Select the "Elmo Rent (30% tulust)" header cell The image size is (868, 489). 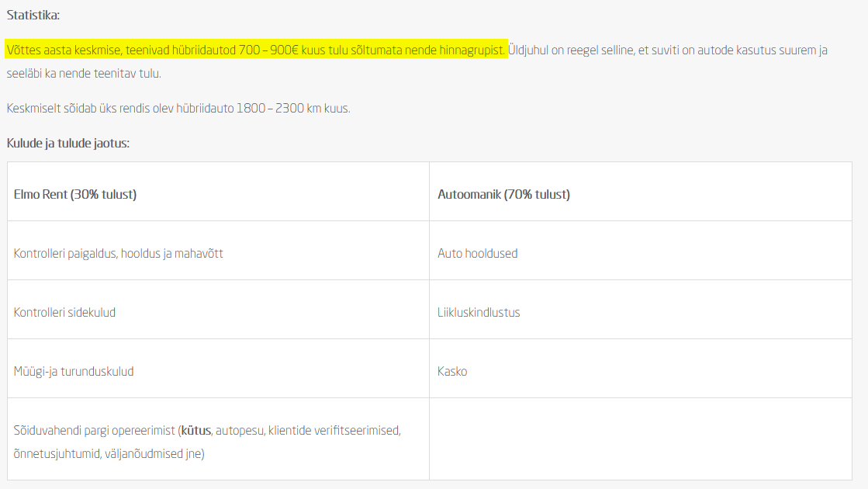coord(75,194)
